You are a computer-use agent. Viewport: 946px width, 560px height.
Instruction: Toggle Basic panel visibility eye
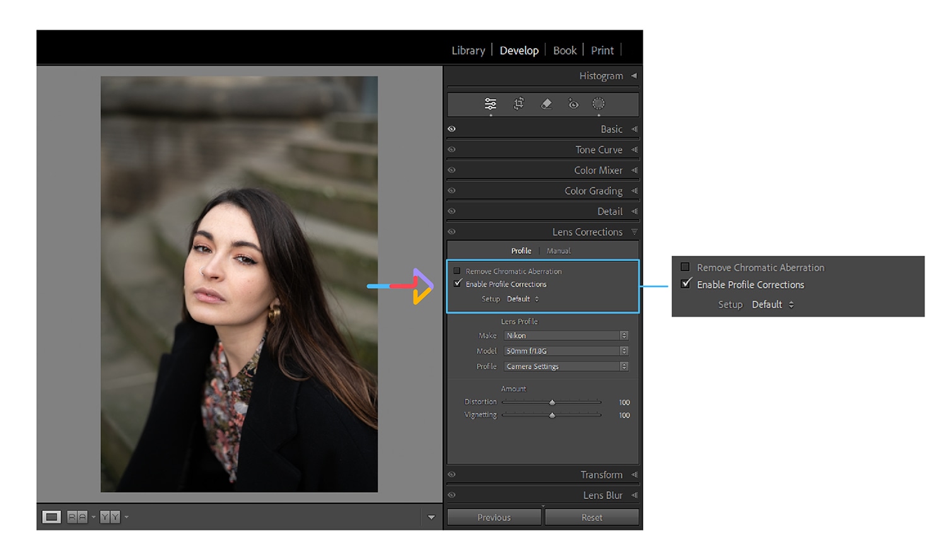click(x=452, y=129)
